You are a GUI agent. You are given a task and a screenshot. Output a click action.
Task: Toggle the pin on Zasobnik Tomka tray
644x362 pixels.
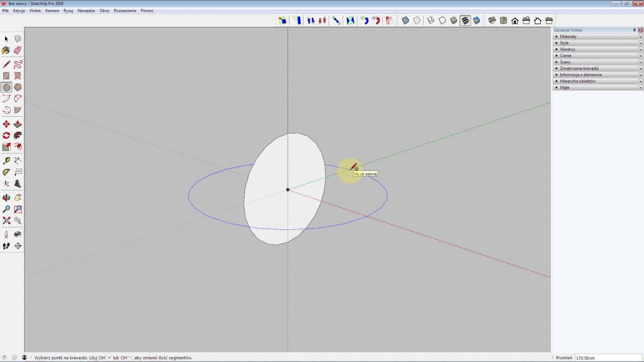[634, 30]
